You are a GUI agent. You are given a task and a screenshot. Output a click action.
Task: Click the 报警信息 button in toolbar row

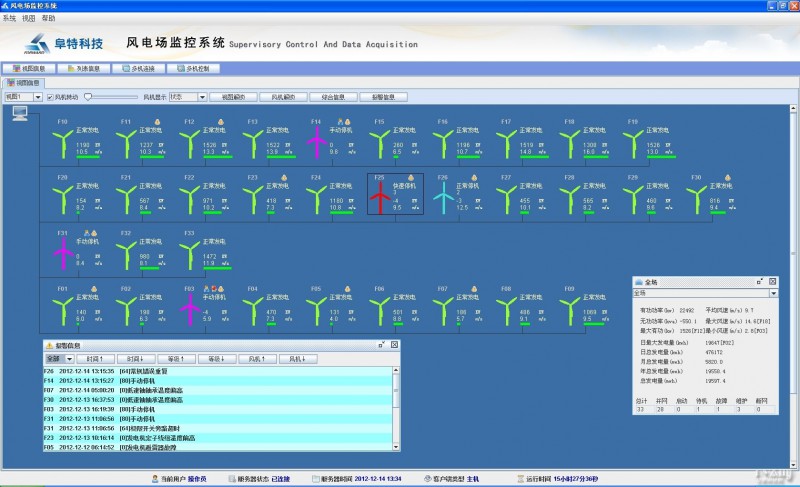tap(383, 97)
